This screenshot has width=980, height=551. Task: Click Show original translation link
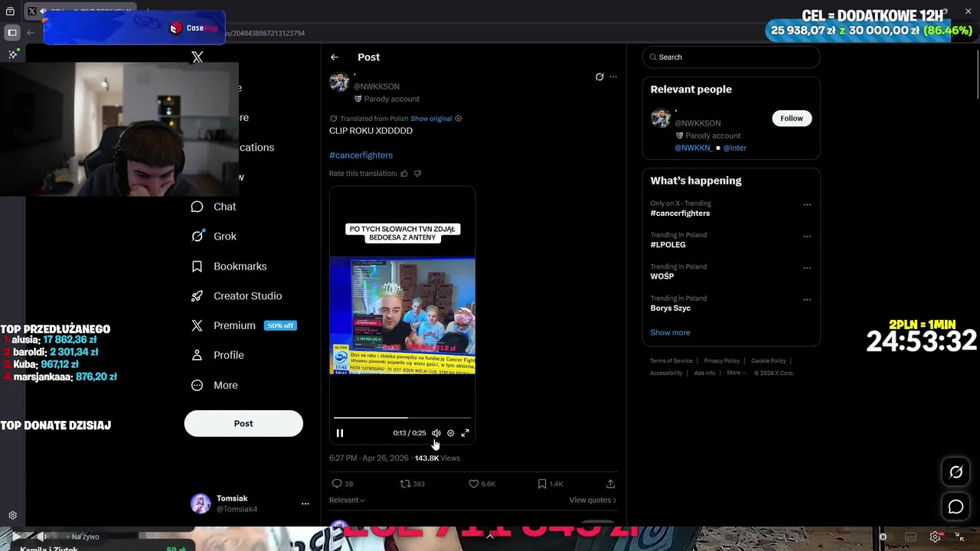(431, 119)
